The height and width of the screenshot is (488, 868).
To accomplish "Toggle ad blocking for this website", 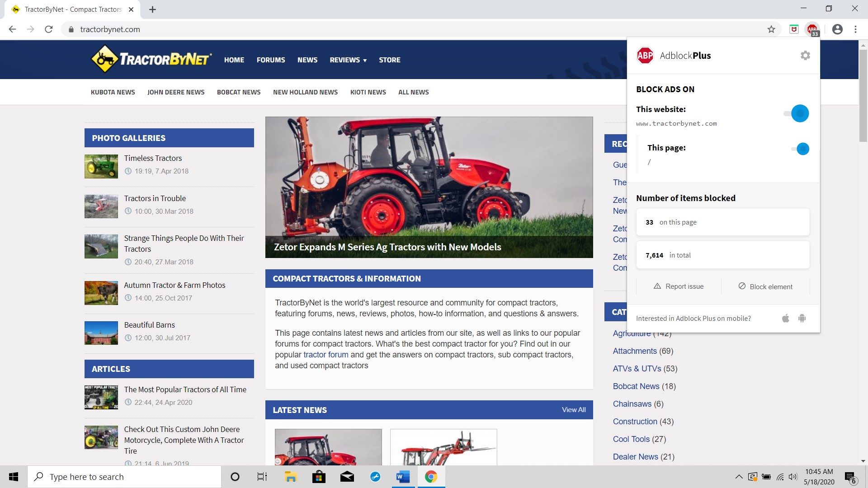I will point(797,113).
